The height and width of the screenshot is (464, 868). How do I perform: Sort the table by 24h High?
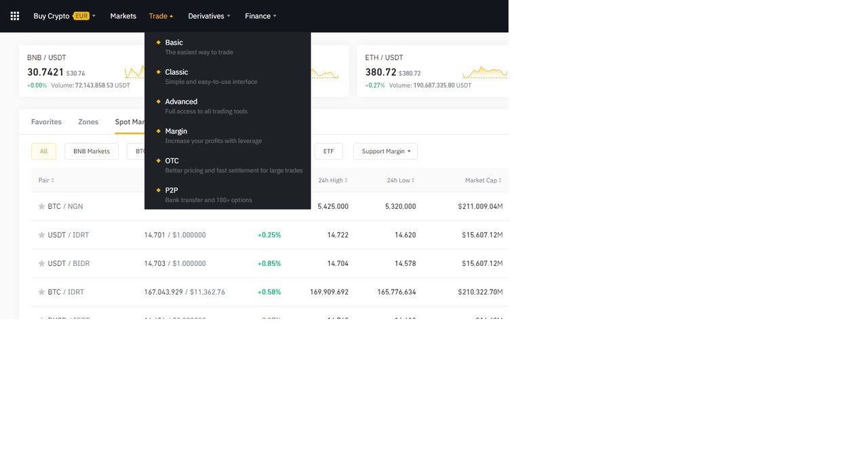click(333, 180)
